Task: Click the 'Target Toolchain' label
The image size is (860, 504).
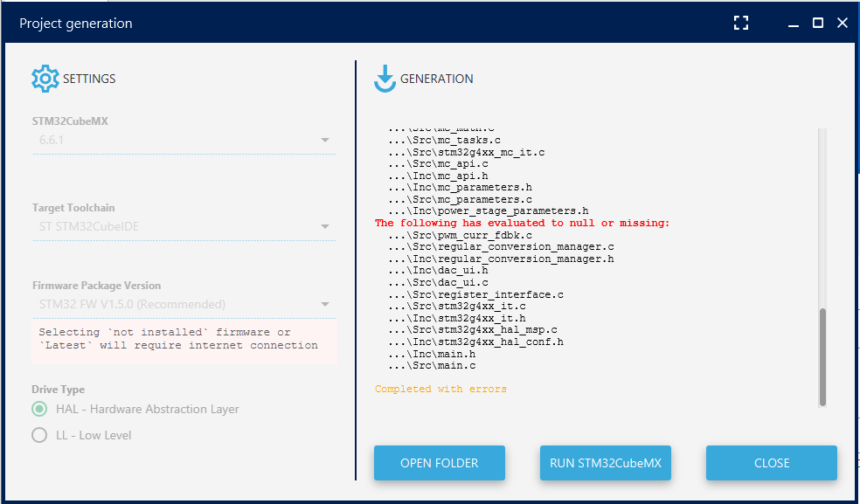Action: [x=73, y=208]
